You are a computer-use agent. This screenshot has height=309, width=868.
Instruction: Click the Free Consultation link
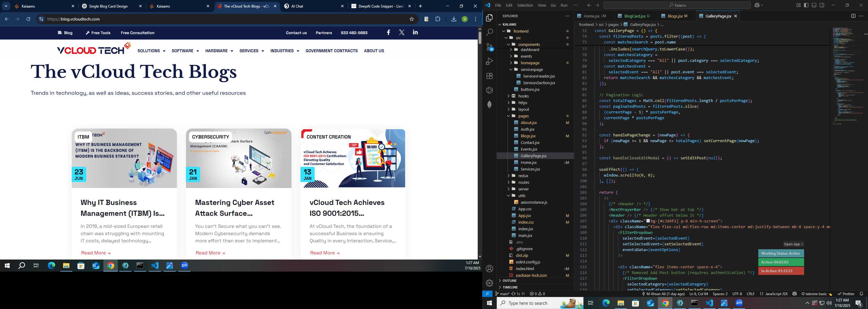tap(137, 33)
